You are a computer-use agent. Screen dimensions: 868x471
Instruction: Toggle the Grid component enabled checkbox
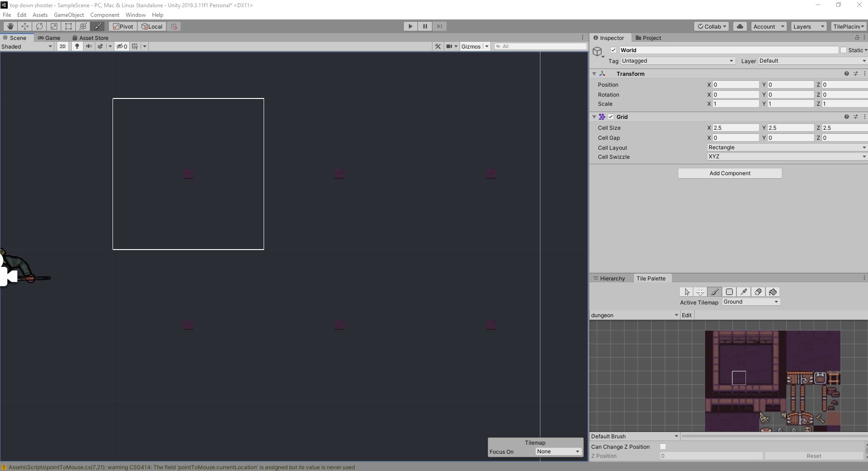pos(611,117)
